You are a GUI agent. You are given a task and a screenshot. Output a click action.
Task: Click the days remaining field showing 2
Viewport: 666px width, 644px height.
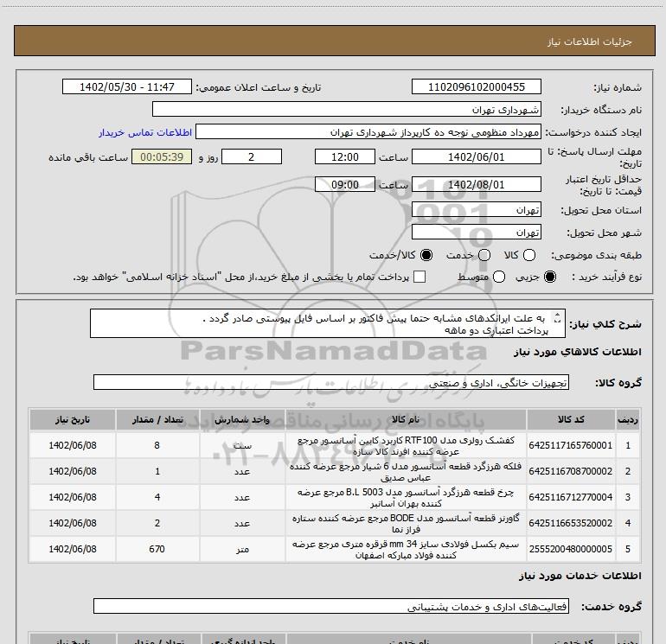point(252,157)
